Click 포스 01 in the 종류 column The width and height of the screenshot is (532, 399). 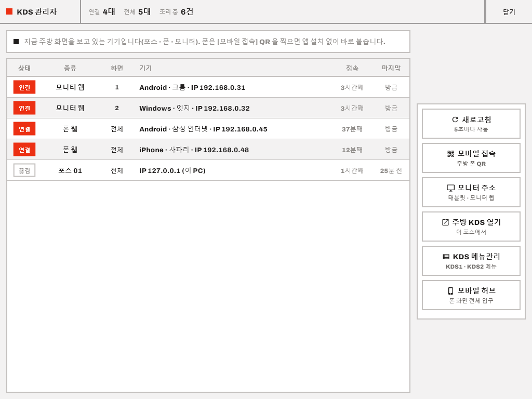click(70, 170)
